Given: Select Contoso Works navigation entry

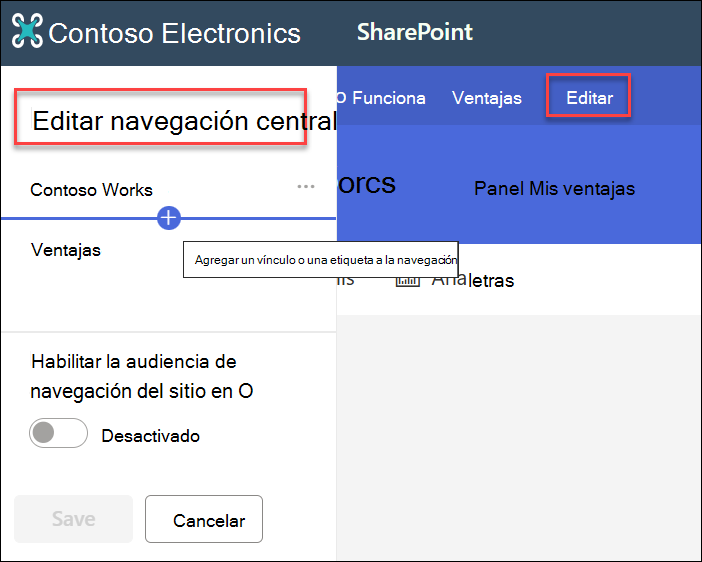Looking at the screenshot, I should pyautogui.click(x=91, y=190).
